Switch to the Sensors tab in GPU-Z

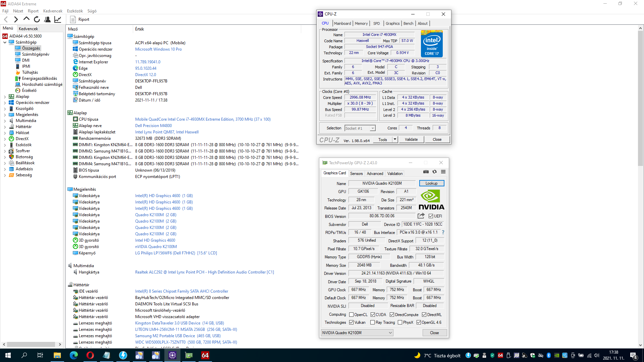[x=356, y=174]
